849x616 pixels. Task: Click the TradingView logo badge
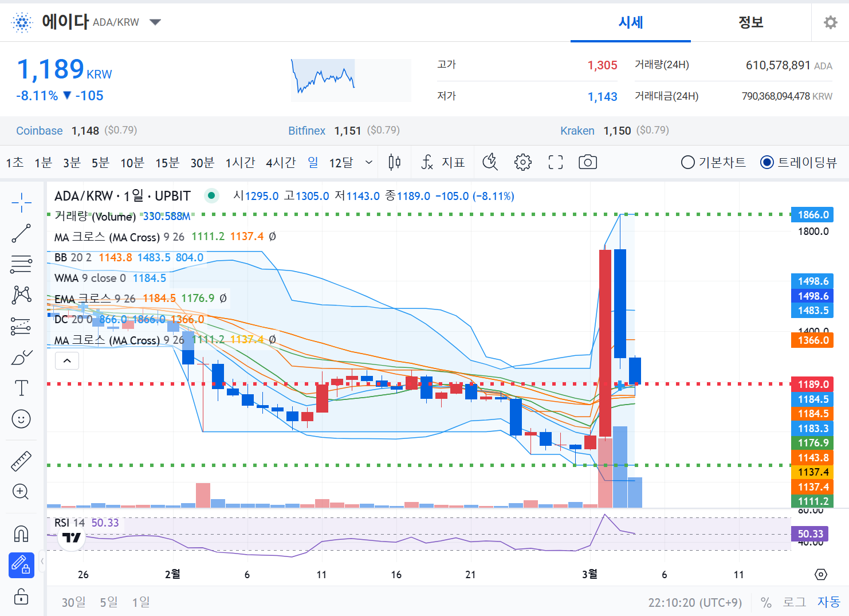coord(72,537)
